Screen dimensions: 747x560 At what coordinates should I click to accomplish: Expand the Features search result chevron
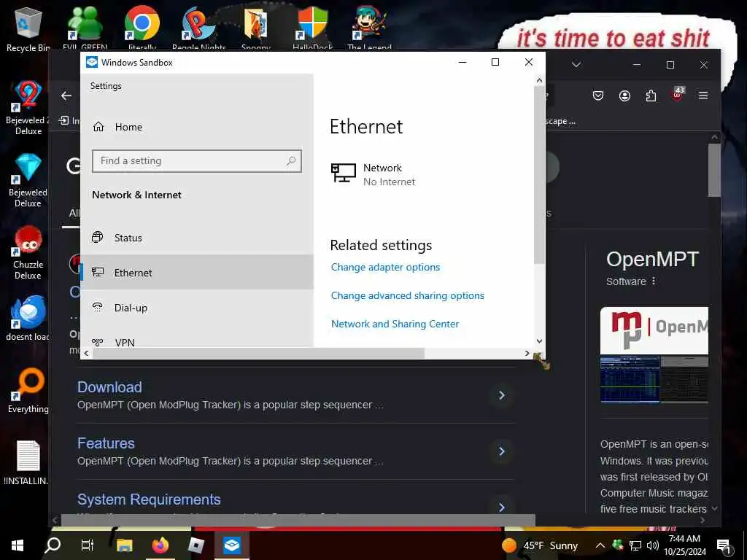[x=502, y=451]
